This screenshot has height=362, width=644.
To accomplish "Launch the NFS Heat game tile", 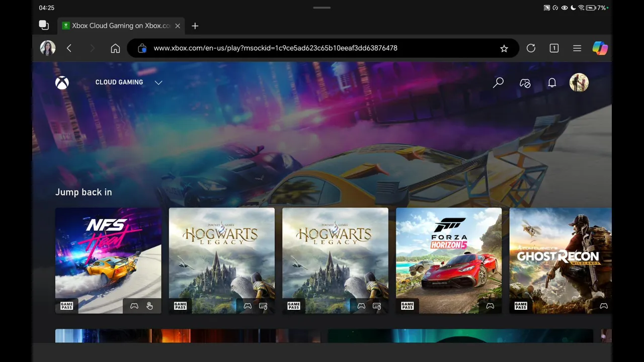I will coord(108,260).
